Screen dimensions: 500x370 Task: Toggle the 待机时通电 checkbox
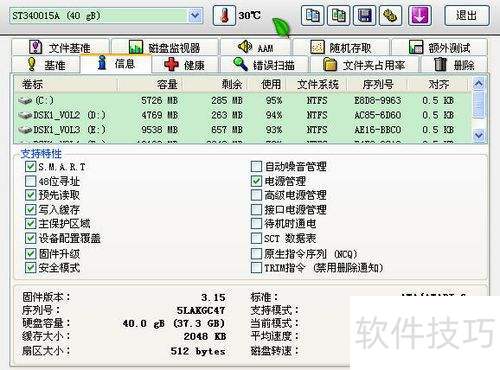[x=256, y=223]
